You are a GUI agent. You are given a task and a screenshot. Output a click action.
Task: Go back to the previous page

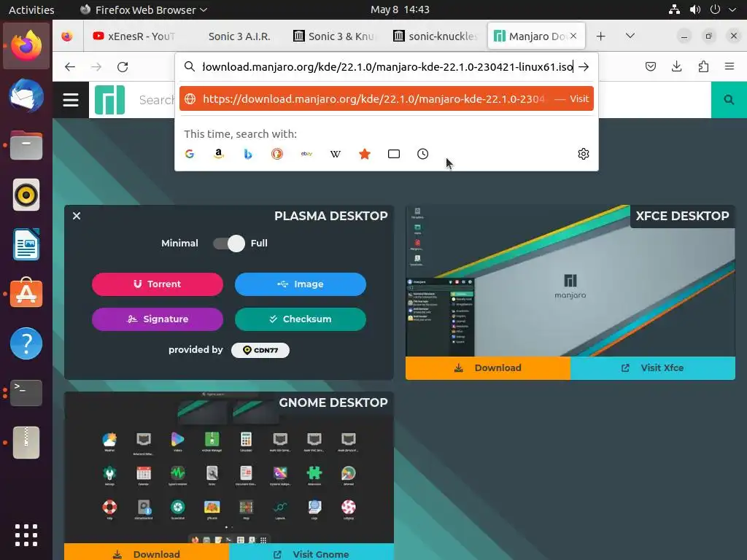click(x=70, y=67)
